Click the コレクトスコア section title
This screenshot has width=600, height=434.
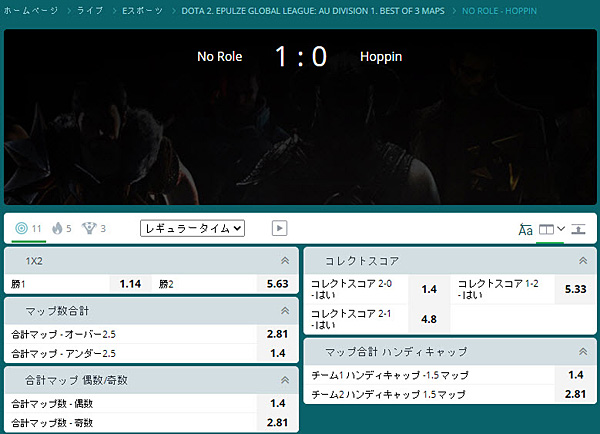pyautogui.click(x=362, y=261)
